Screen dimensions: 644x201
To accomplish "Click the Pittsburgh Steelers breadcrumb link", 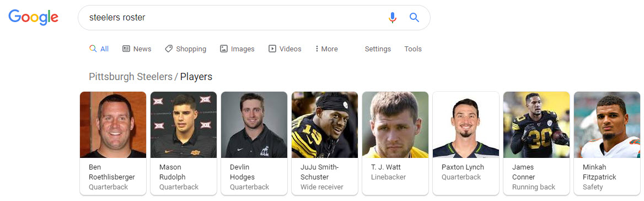I will 131,76.
